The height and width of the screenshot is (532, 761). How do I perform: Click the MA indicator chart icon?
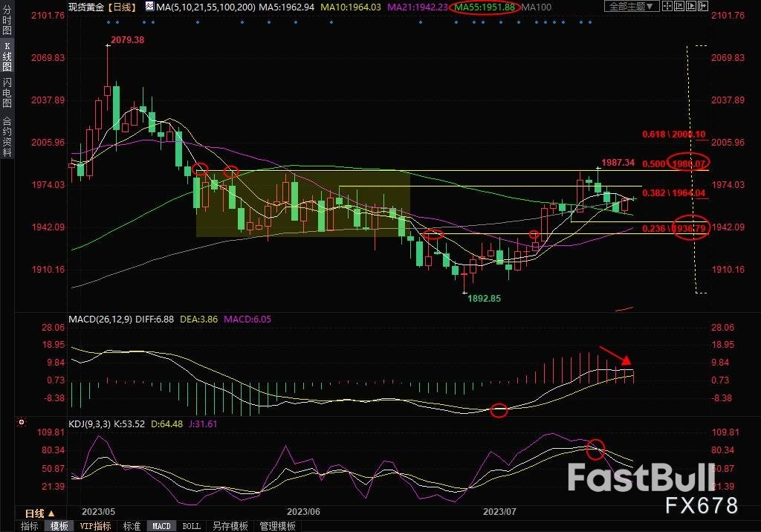pyautogui.click(x=149, y=7)
